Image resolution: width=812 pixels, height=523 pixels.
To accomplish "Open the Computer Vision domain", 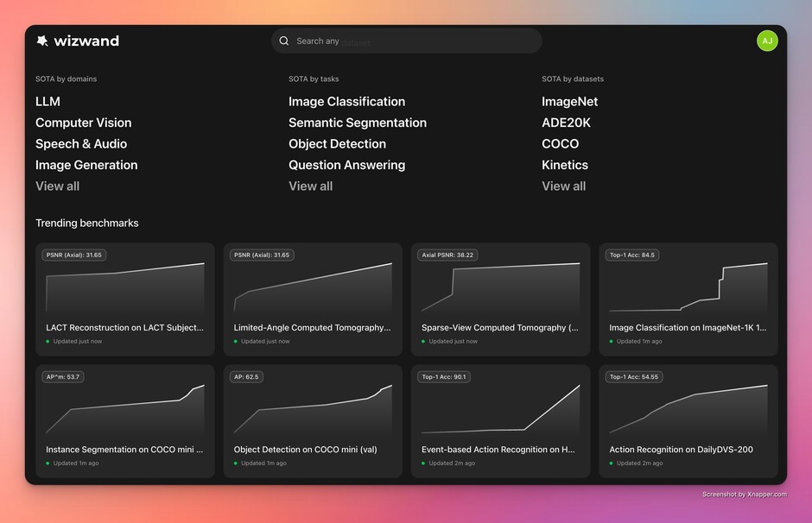I will (x=84, y=123).
